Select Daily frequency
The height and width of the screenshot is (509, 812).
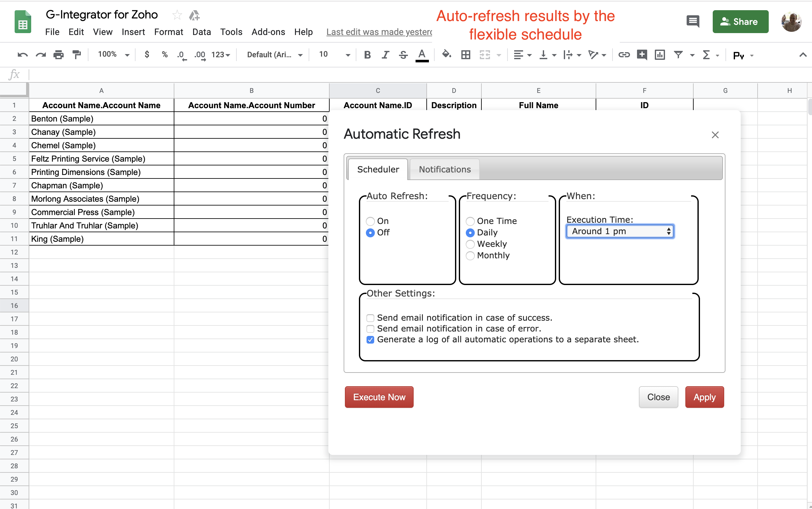pyautogui.click(x=470, y=233)
